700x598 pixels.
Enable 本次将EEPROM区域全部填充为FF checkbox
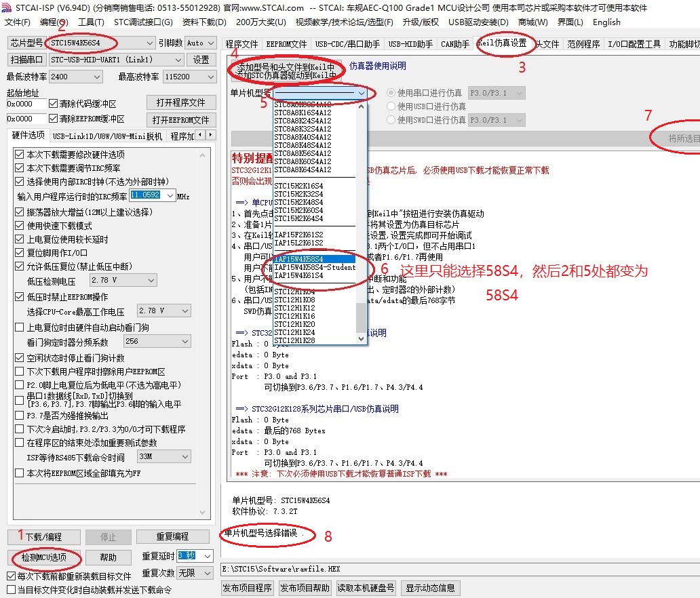[19, 473]
